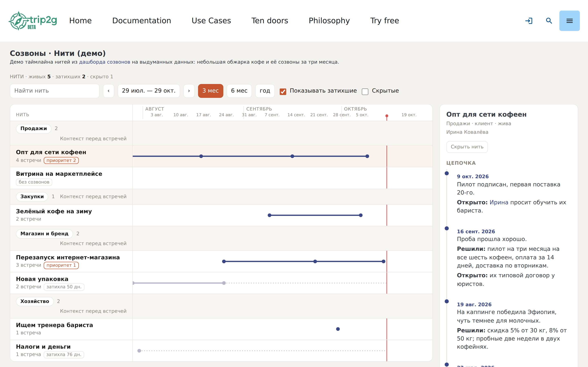Collapse the Закупки group
The width and height of the screenshot is (588, 367).
[x=32, y=197]
